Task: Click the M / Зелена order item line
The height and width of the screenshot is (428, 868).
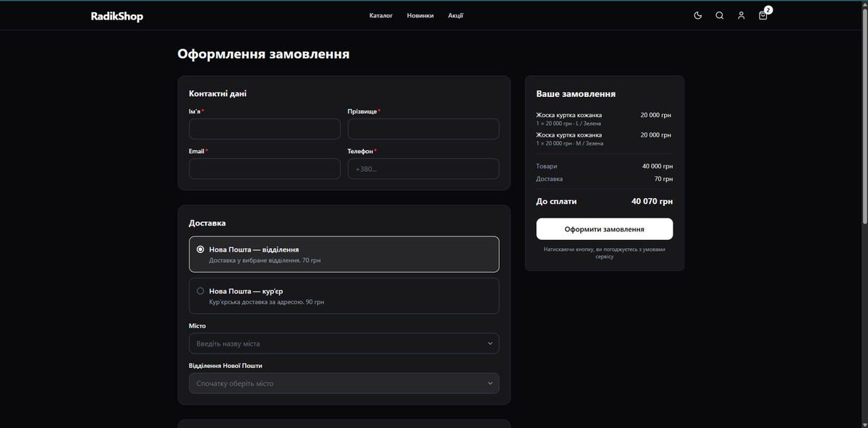Action: 569,143
